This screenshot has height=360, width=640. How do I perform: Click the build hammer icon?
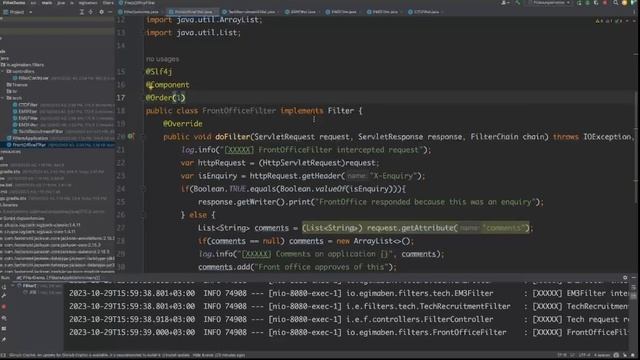[x=518, y=3]
